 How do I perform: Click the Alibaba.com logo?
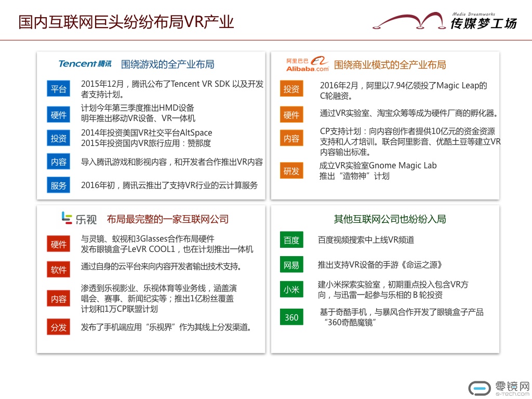(307, 64)
